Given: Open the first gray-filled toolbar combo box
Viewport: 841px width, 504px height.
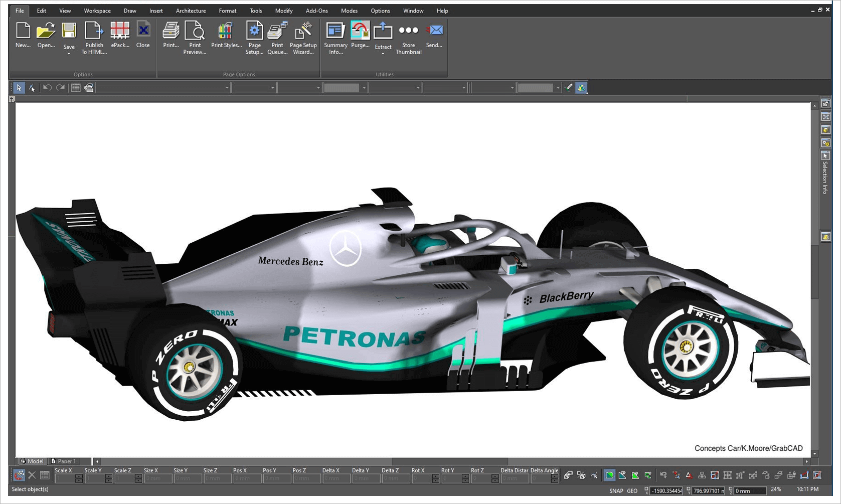Looking at the screenshot, I should [346, 88].
